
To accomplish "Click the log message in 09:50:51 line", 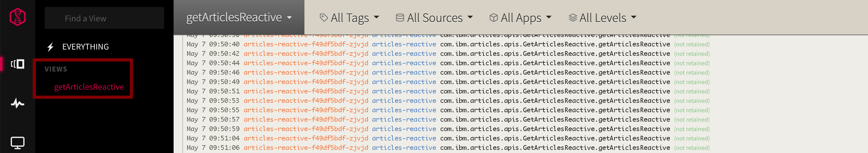I will 555,92.
